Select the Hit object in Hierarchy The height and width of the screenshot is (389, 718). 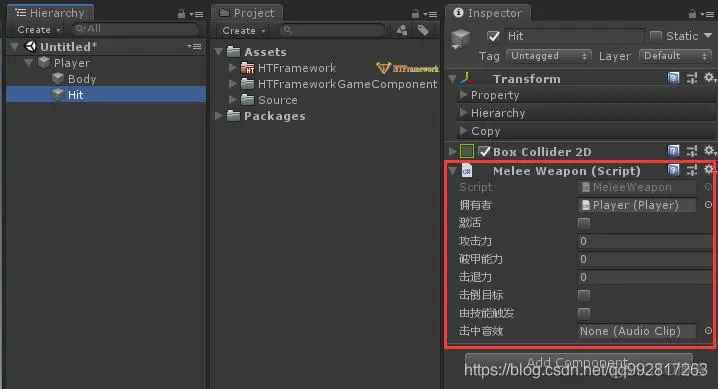pos(106,95)
